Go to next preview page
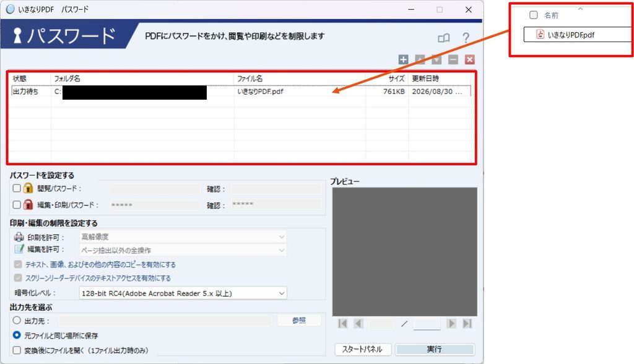Viewport: 634px width, 364px height. coord(451,324)
